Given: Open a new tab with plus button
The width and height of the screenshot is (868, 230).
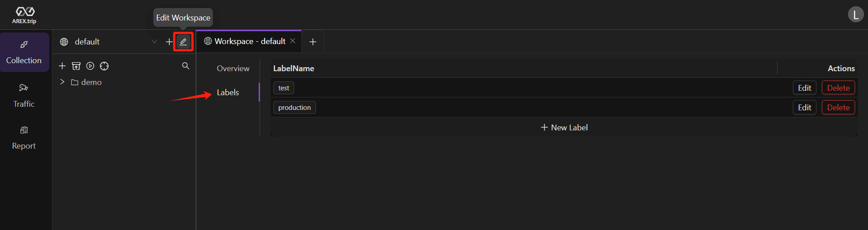Looking at the screenshot, I should coord(313,42).
